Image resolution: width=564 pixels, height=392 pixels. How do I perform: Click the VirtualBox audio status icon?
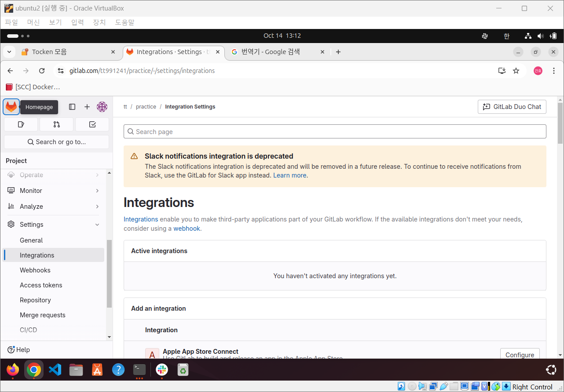point(422,387)
